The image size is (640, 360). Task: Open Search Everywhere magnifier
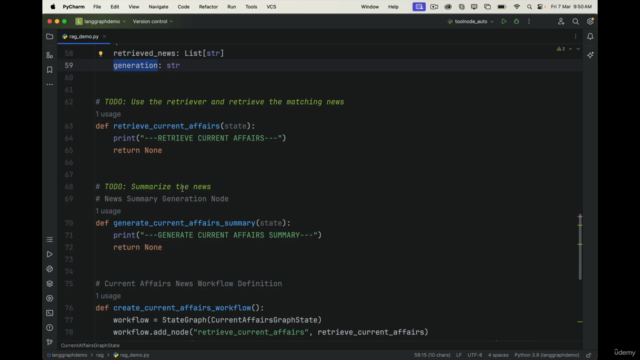tap(576, 21)
